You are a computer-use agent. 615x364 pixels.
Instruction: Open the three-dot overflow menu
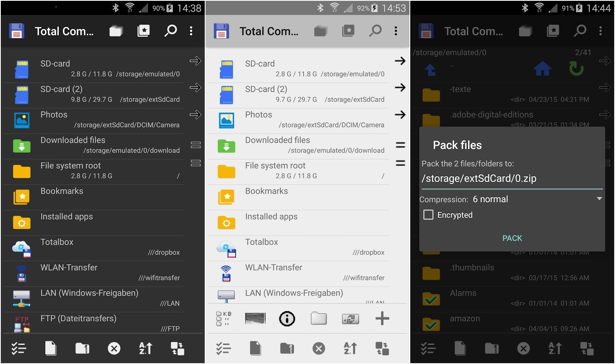(x=191, y=31)
